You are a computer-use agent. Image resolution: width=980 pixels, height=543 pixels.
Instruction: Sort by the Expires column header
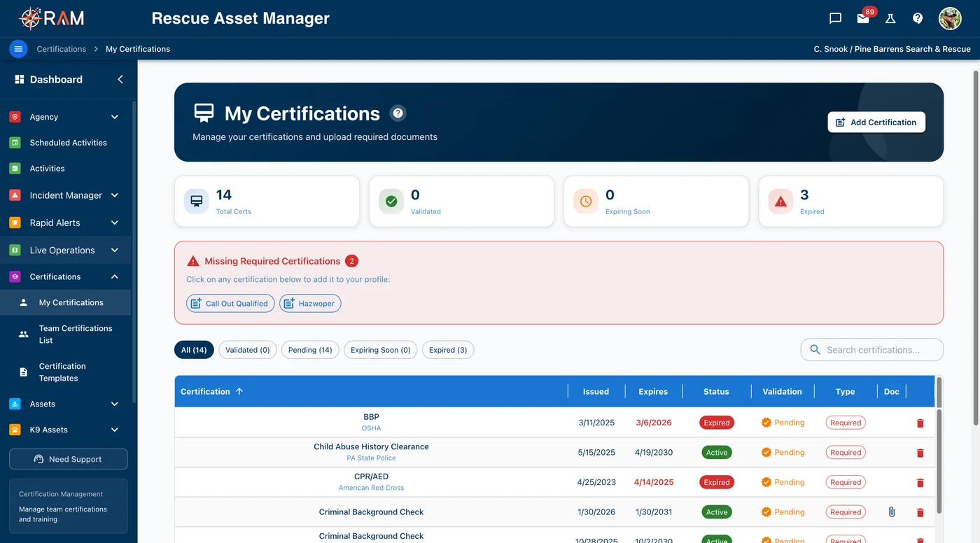coord(653,391)
